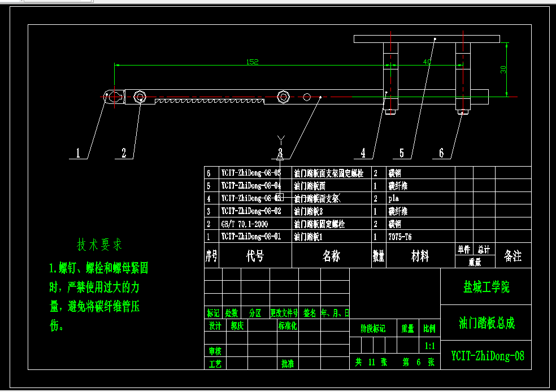Screen dimensions: 556x392
Task: Select the designer name 郭庆
Action: pos(237,326)
